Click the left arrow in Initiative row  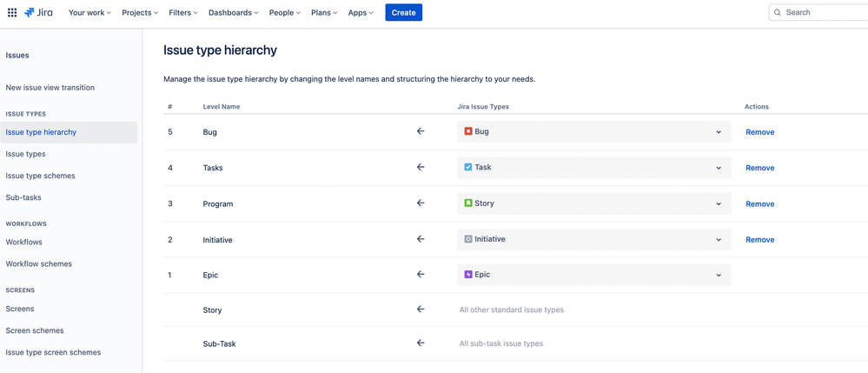pyautogui.click(x=421, y=239)
